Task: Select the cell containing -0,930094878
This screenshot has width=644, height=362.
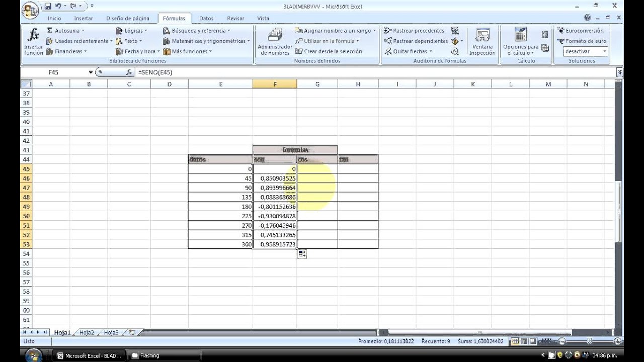Action: coord(275,216)
